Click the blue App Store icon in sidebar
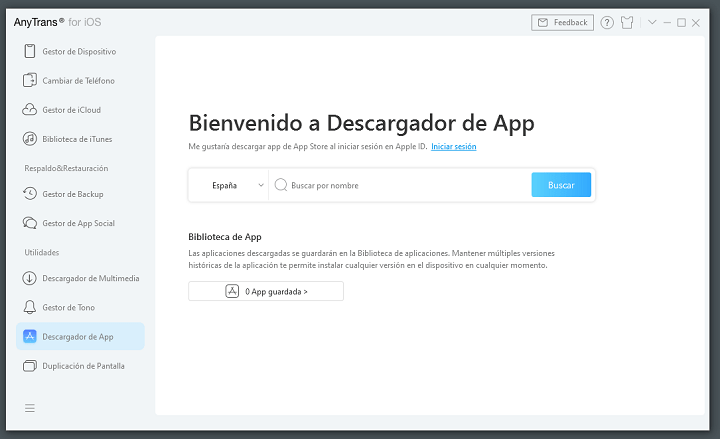 (x=30, y=336)
